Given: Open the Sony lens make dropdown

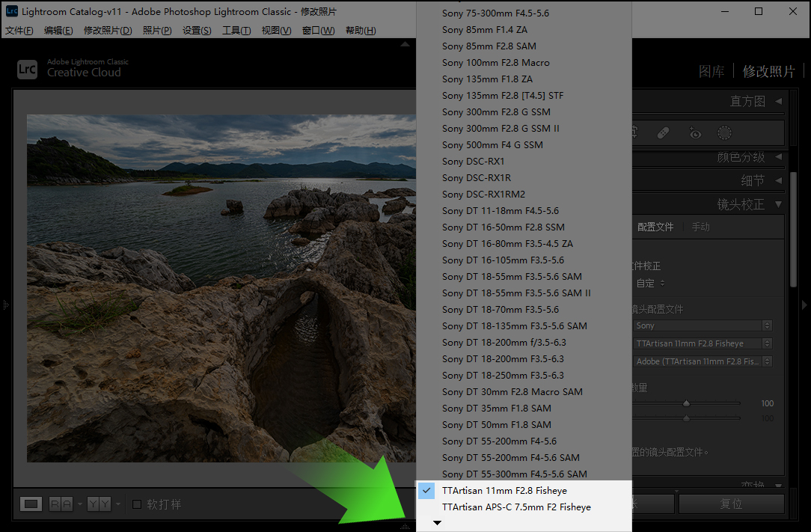Looking at the screenshot, I should coord(702,325).
